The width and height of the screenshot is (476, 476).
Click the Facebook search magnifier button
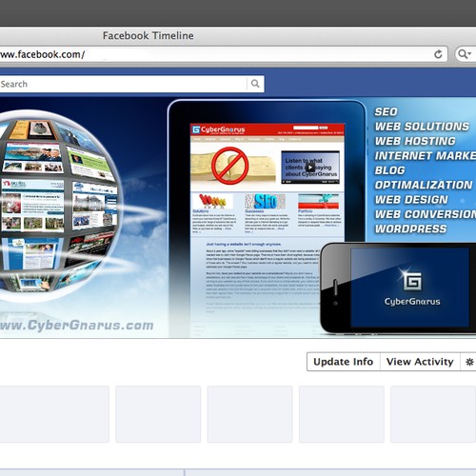[x=255, y=84]
